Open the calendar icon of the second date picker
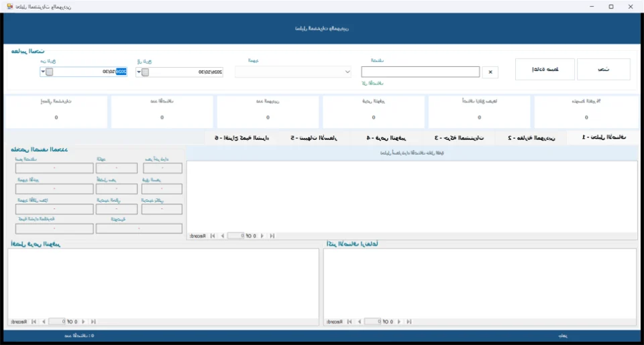The height and width of the screenshot is (345, 644). click(x=146, y=72)
